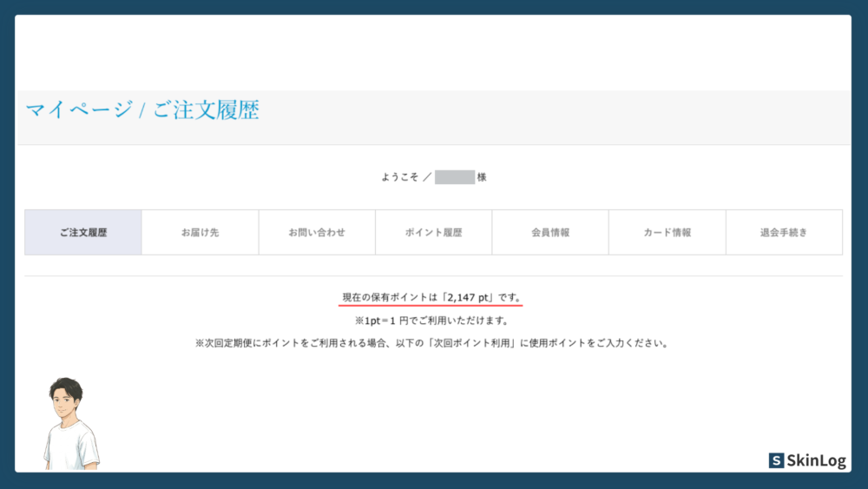Screen dimensions: 868x489
Task: Click the ご注文履歴 text in page heading
Action: coord(206,110)
